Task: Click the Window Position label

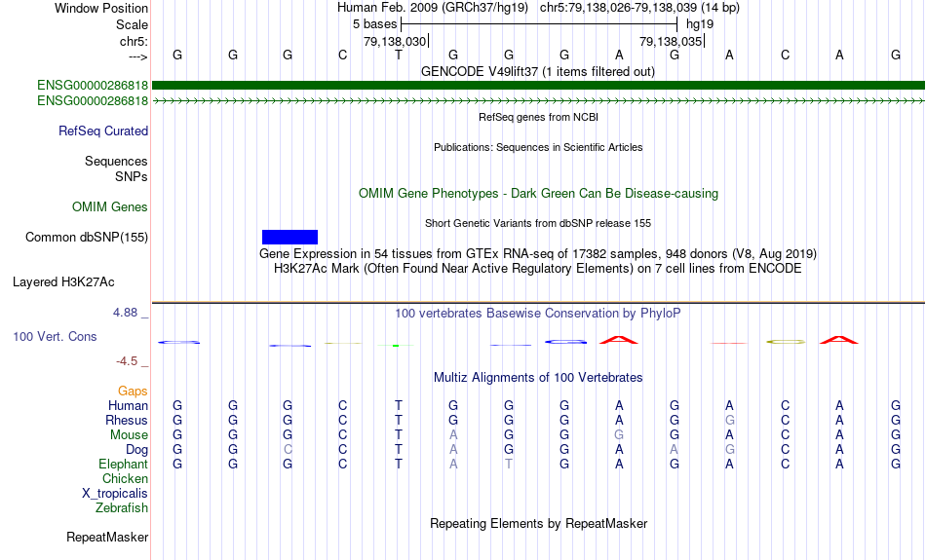Action: click(101, 8)
